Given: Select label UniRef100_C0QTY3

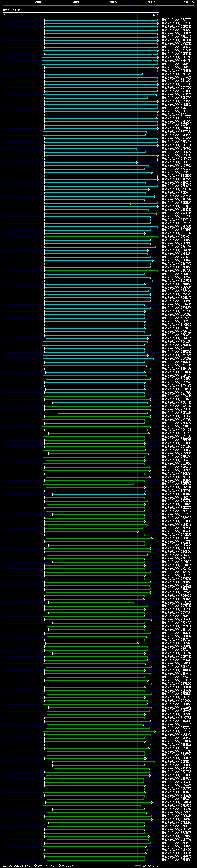Looking at the screenshot, I should [x=177, y=433].
